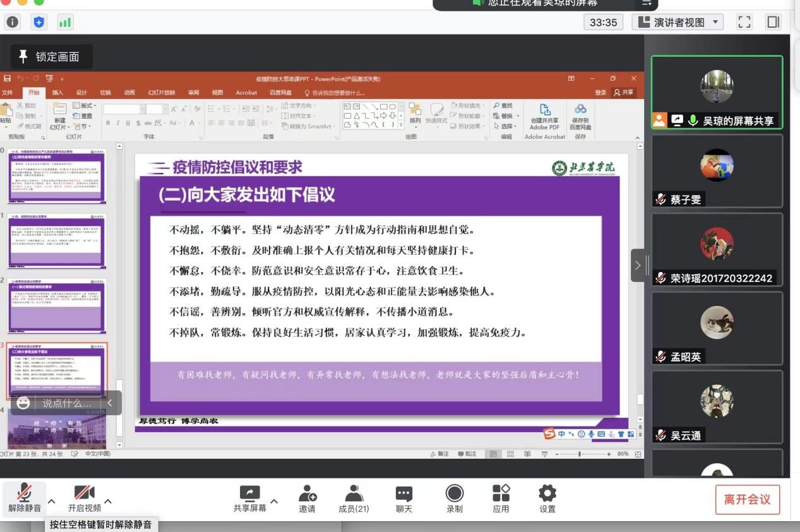Click the meeting info icon
This screenshot has width=800, height=532.
(x=13, y=23)
